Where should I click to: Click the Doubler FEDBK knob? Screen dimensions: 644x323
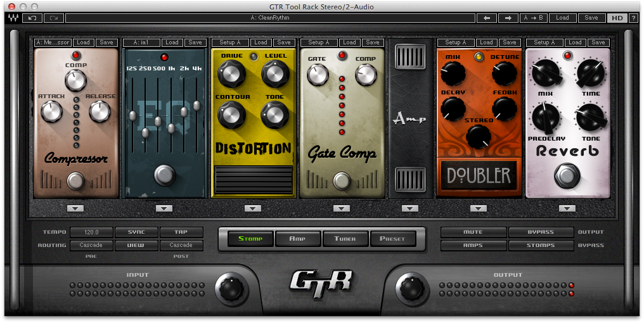[x=505, y=109]
